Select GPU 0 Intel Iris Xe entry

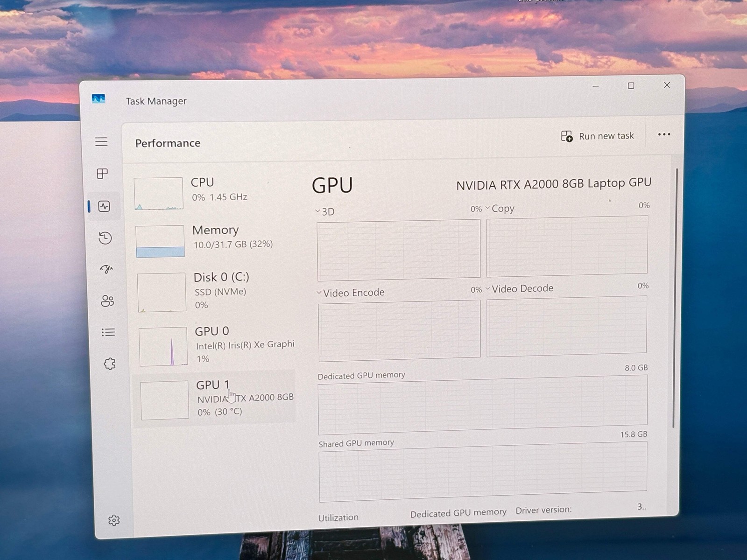tap(215, 345)
